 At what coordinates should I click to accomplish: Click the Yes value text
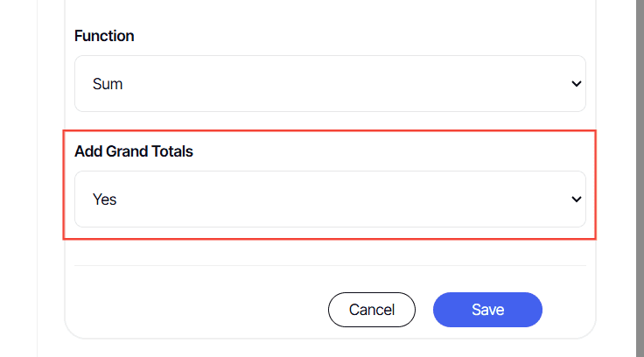coord(105,199)
